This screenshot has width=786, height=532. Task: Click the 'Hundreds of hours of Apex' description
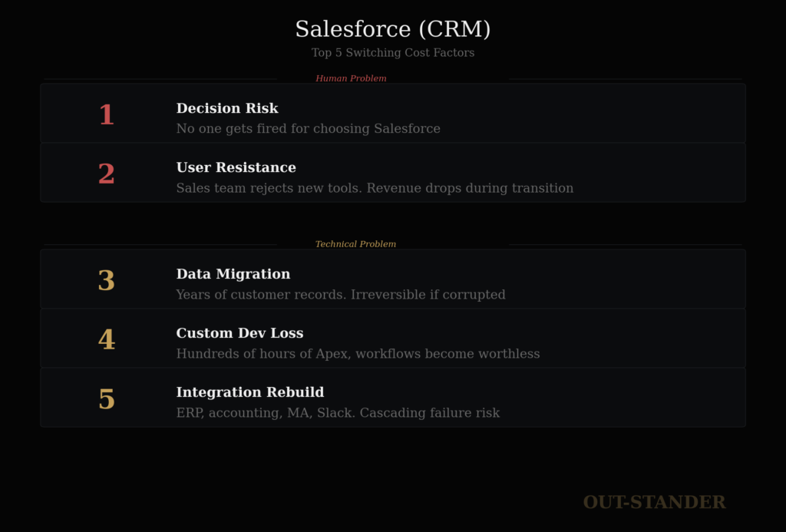click(358, 354)
